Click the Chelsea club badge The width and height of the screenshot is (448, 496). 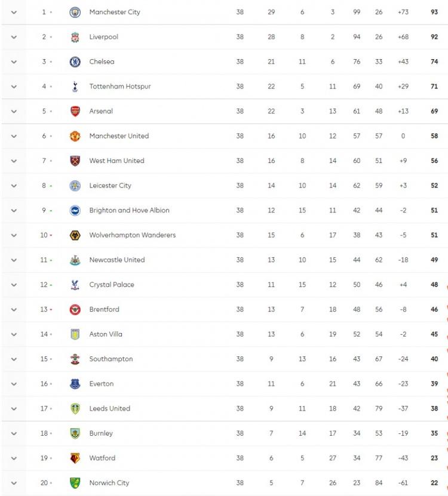[x=75, y=61]
